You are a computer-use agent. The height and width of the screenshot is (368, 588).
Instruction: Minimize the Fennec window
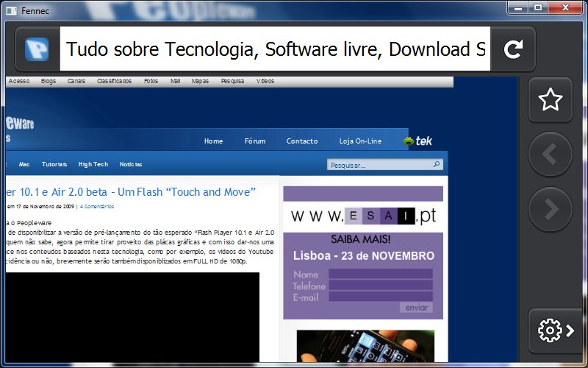pyautogui.click(x=518, y=7)
